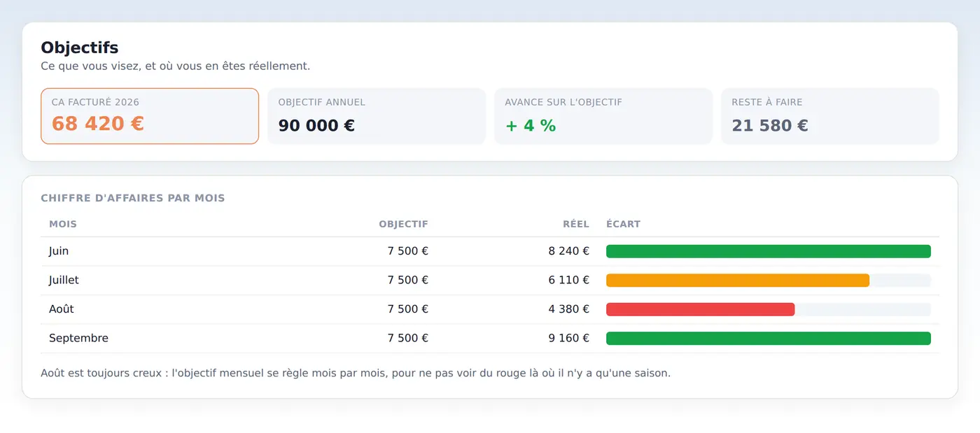This screenshot has width=980, height=433.
Task: Click the "Objectifs" heading
Action: (x=80, y=48)
